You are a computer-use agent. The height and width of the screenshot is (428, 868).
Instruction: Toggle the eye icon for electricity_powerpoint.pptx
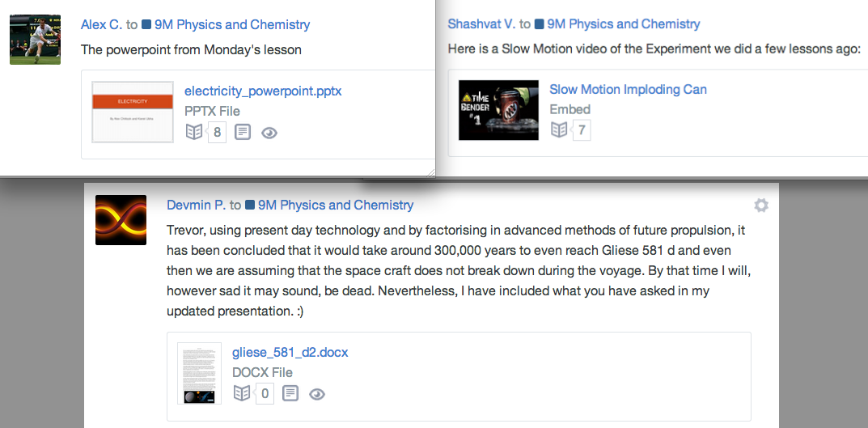coord(269,133)
